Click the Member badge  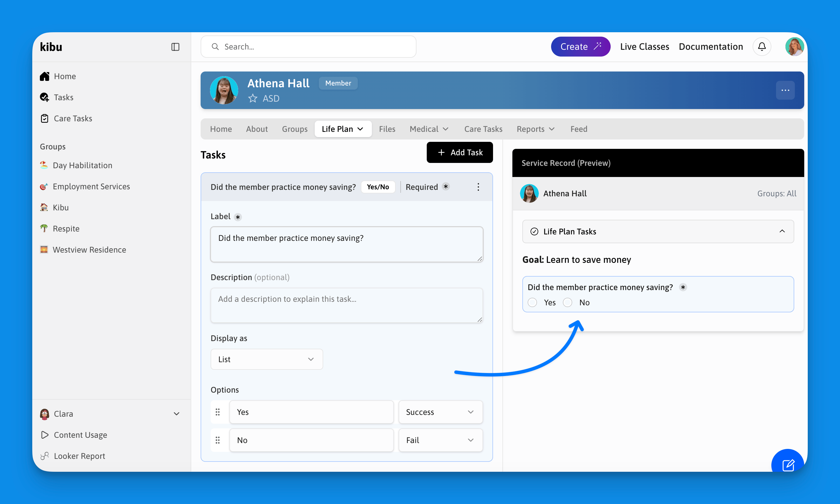338,83
